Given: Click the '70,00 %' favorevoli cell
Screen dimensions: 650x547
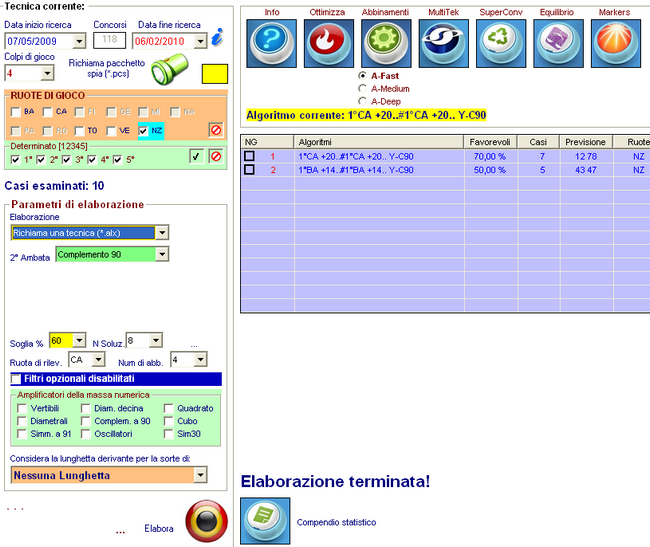Looking at the screenshot, I should pos(490,156).
